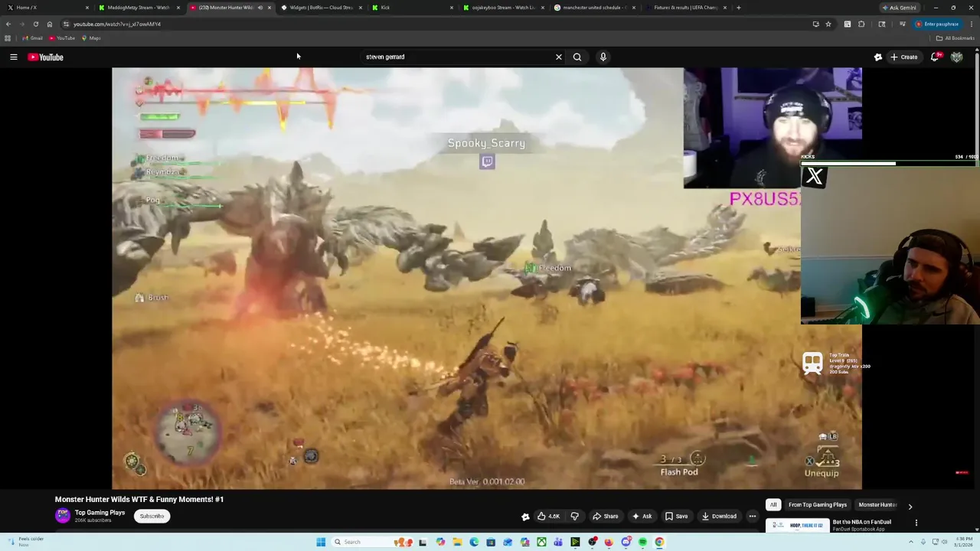Switch to the Kick browser tab

[412, 8]
